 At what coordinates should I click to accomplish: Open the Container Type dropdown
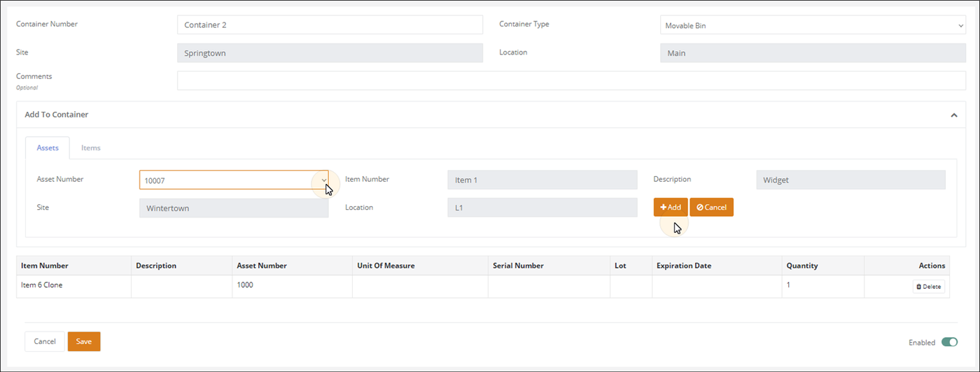click(x=813, y=25)
